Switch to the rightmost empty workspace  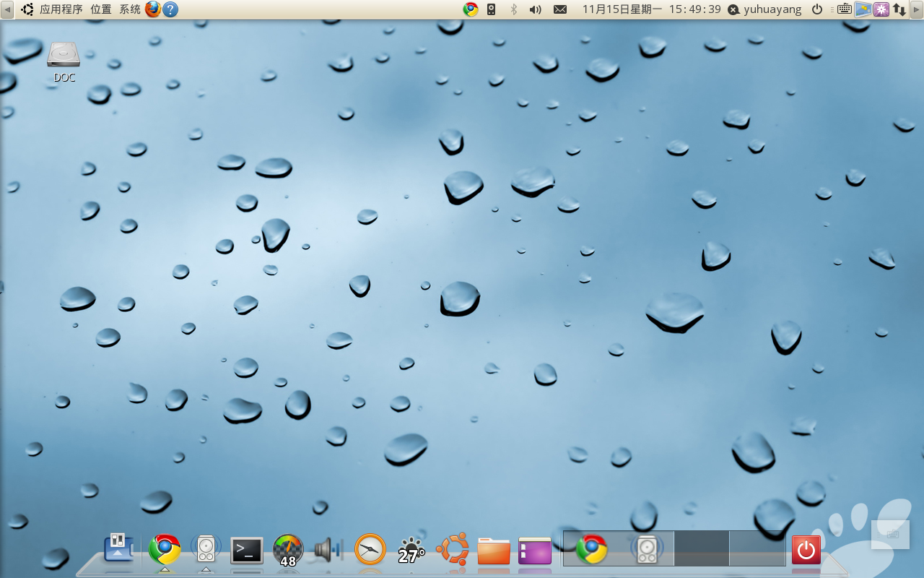[x=757, y=548]
